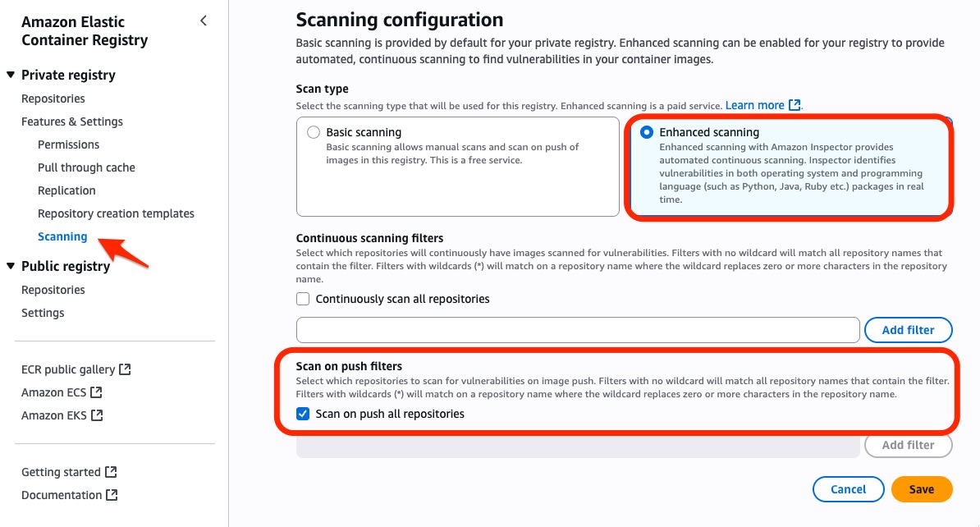The image size is (980, 527).
Task: Click the Cancel button
Action: tap(848, 489)
